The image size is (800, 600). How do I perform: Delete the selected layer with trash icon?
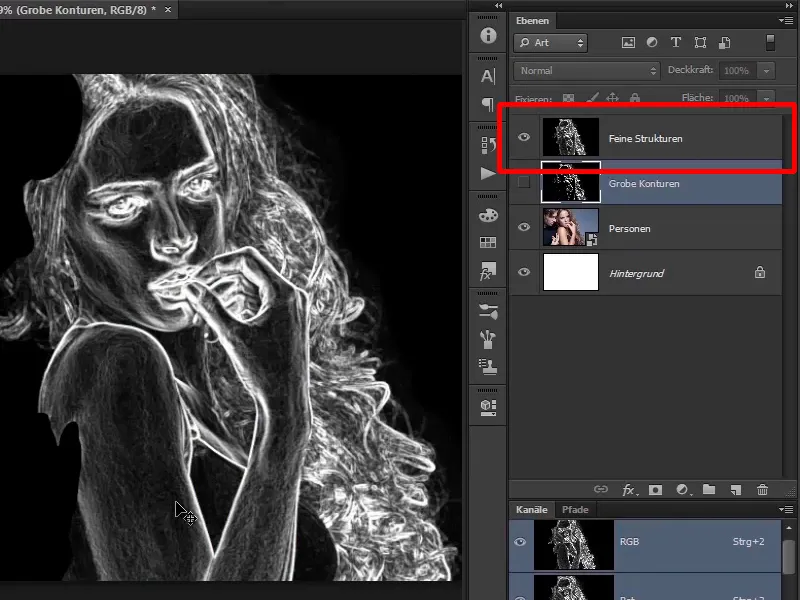[x=762, y=490]
